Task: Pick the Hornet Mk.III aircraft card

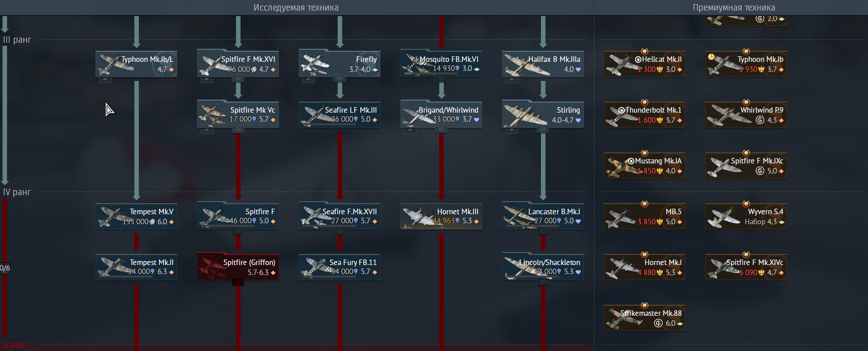Action: [441, 216]
